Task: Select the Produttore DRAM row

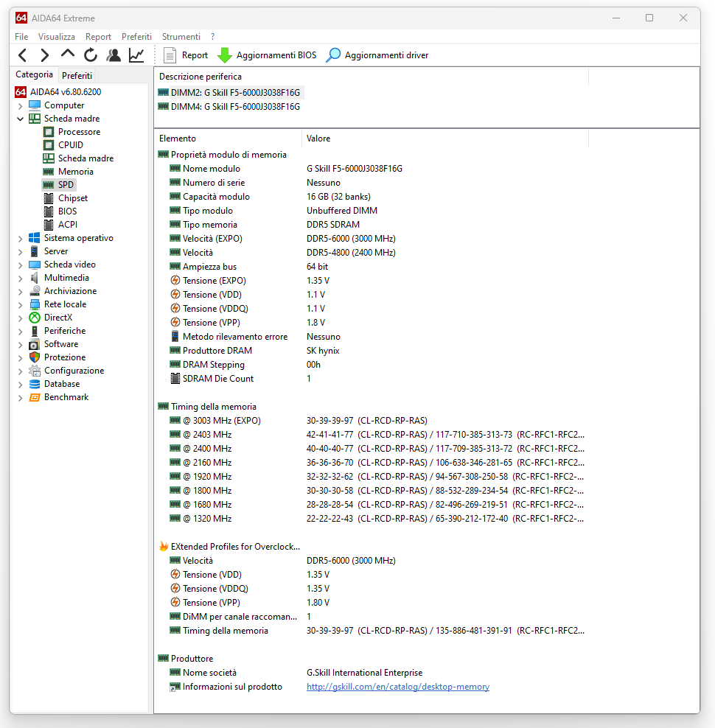Action: point(372,351)
